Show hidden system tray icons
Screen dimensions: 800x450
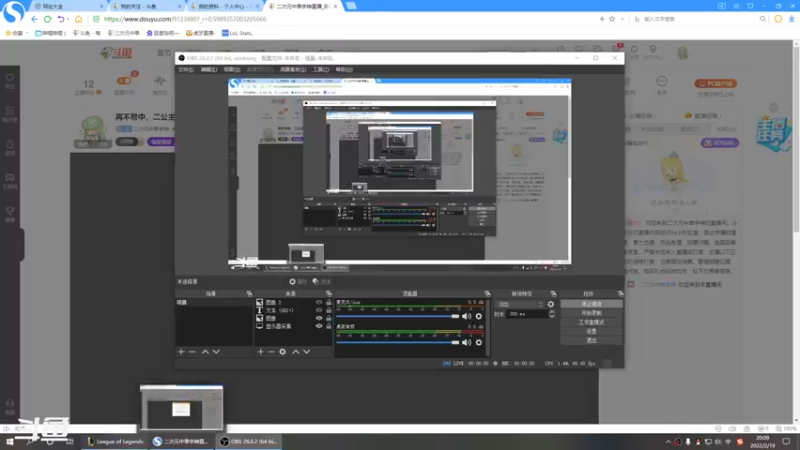point(668,441)
